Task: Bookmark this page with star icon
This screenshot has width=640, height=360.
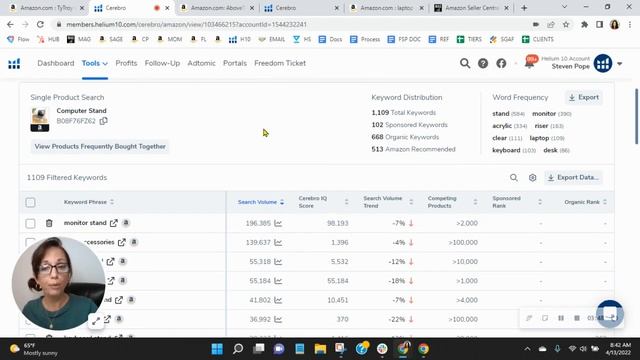Action: point(566,24)
